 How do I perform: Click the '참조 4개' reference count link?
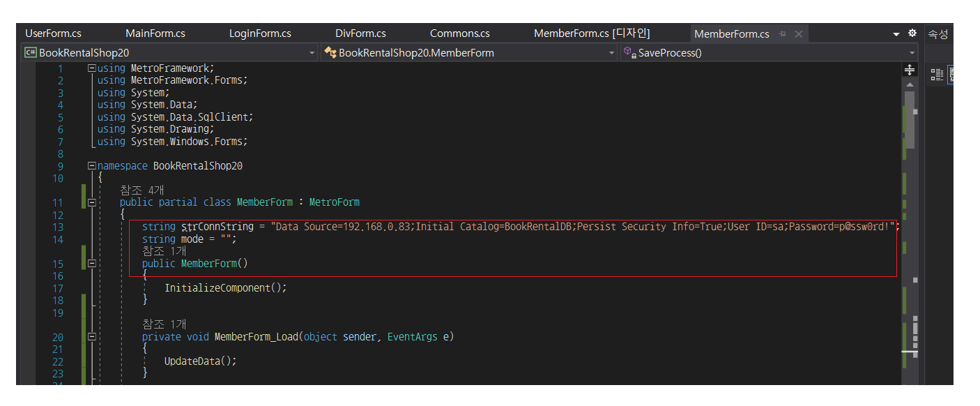coord(142,190)
